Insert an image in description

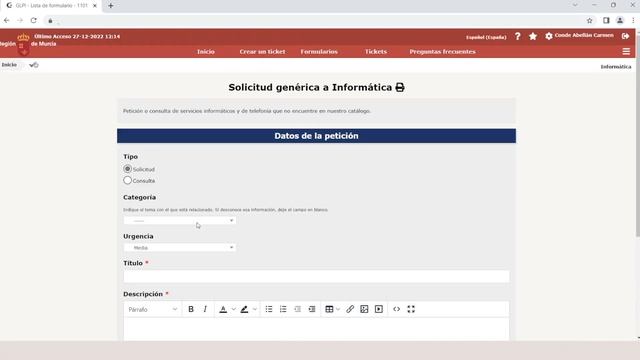(x=364, y=309)
